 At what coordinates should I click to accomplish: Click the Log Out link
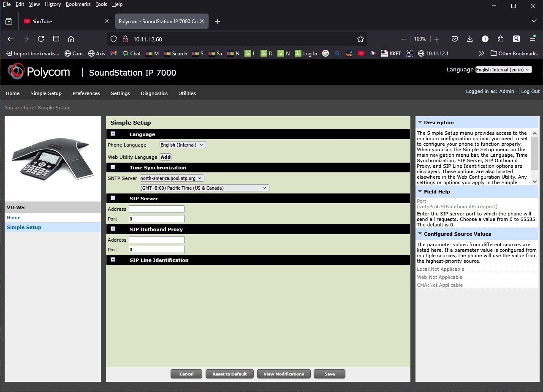[530, 91]
